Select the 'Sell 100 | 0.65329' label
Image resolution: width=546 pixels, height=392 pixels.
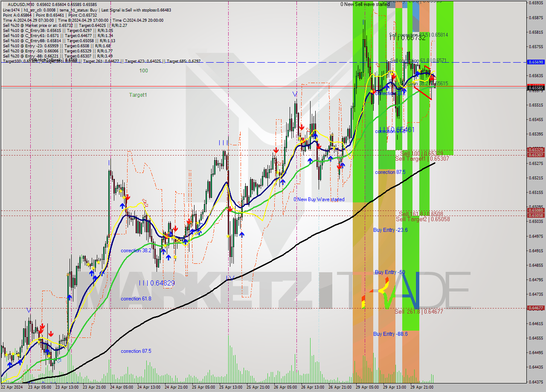tap(421, 153)
